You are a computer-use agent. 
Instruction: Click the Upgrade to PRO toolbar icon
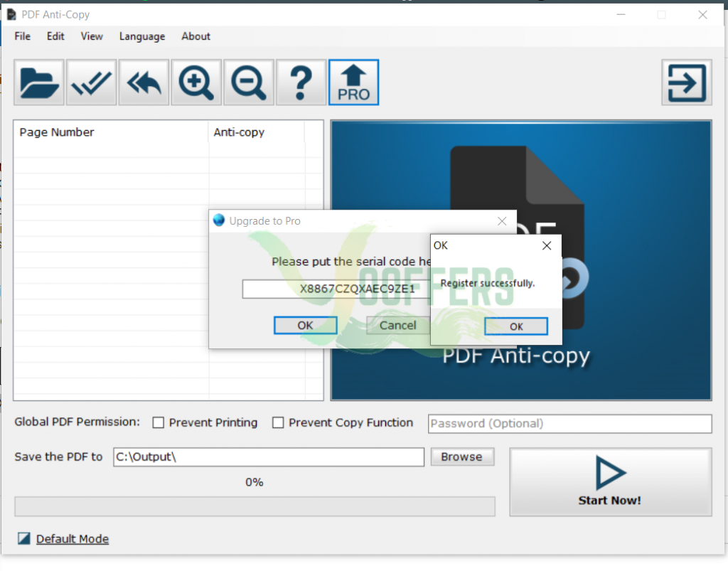tap(354, 82)
